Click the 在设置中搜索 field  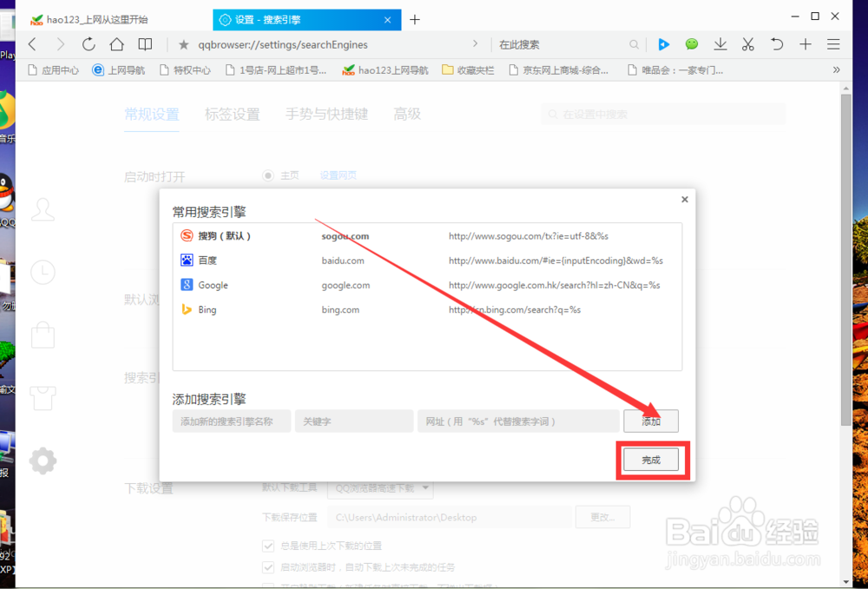[663, 114]
